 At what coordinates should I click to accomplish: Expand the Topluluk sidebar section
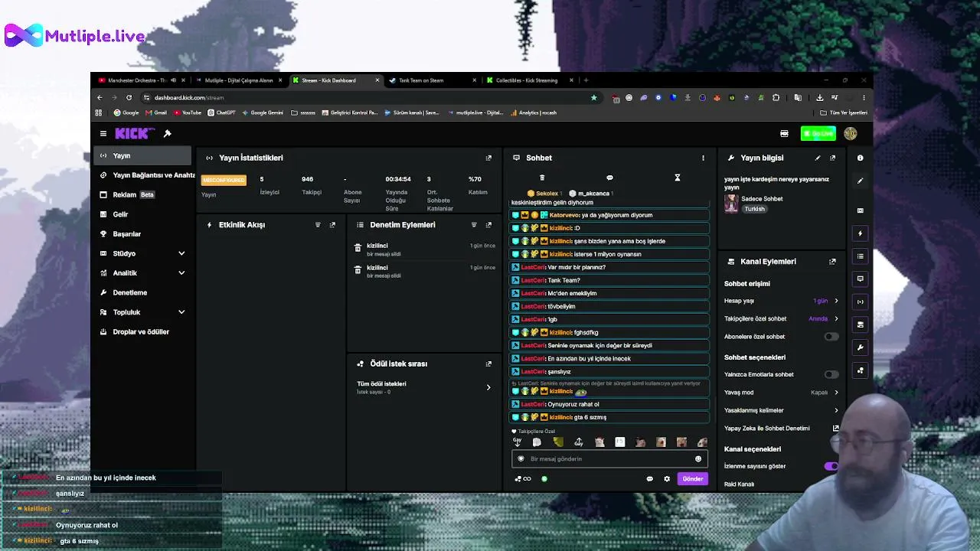tap(181, 312)
